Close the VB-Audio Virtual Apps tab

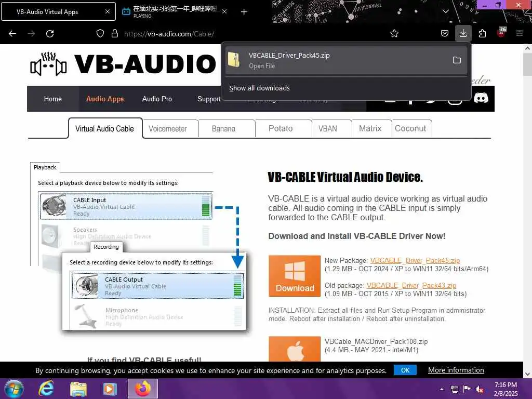(107, 11)
